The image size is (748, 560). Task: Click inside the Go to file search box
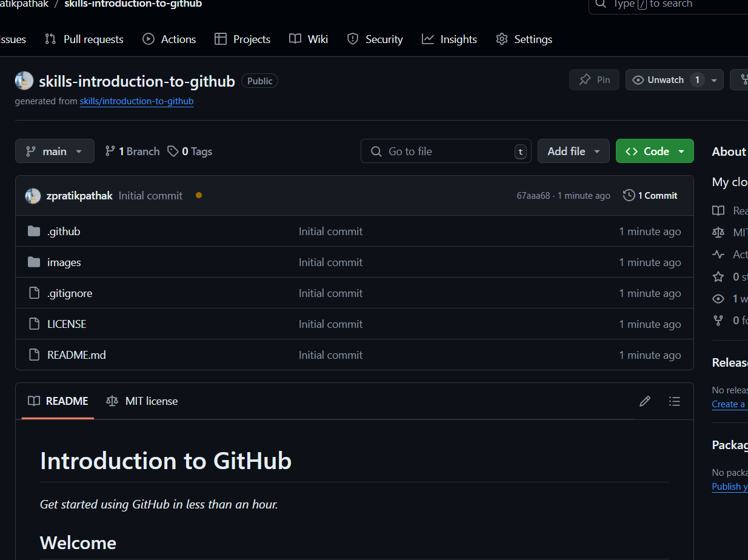(446, 151)
